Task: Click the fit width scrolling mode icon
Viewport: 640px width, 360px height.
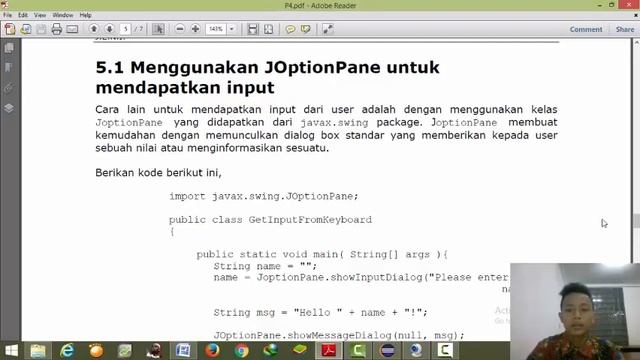Action: (x=253, y=29)
